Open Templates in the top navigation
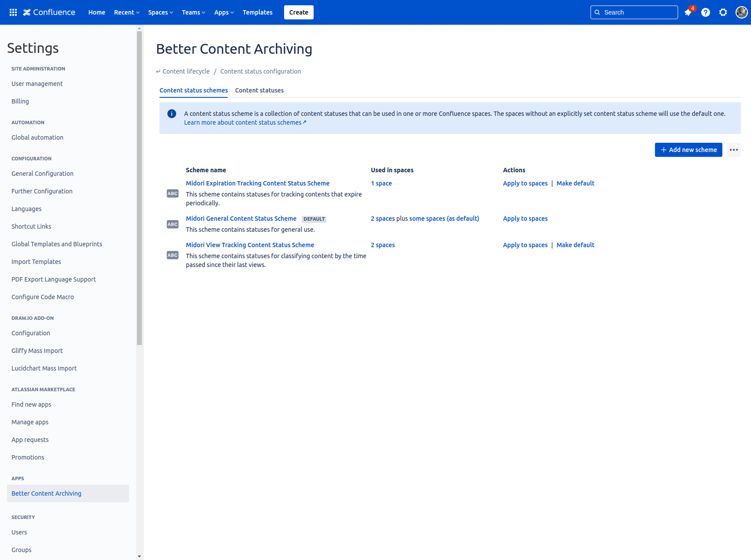751x560 pixels. point(257,12)
